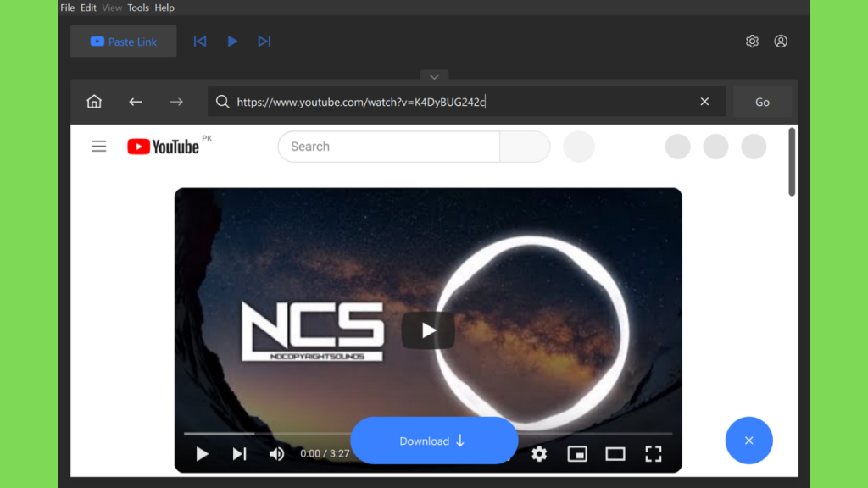The image size is (868, 488).
Task: Click the Go button
Action: point(762,102)
